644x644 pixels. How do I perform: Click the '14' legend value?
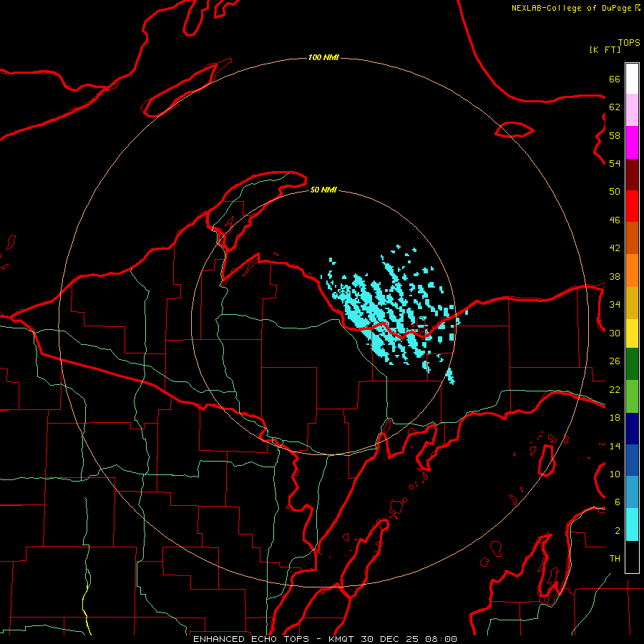click(x=615, y=446)
